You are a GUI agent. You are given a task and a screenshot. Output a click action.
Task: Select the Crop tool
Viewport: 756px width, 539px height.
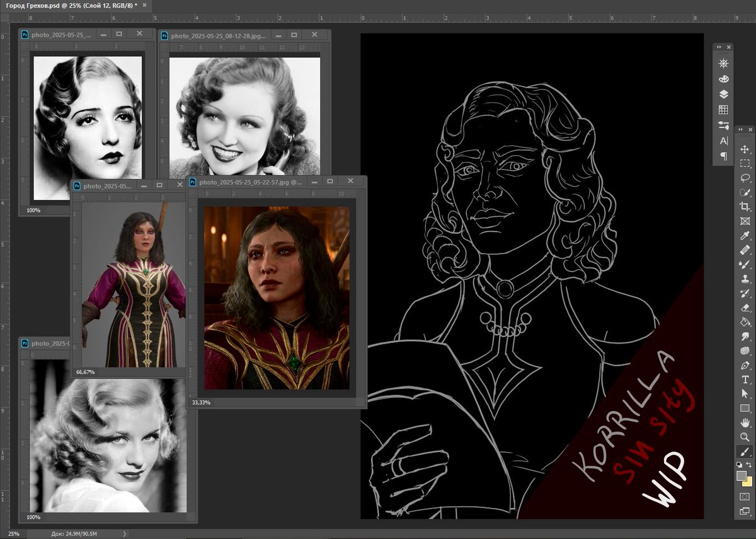click(x=745, y=207)
